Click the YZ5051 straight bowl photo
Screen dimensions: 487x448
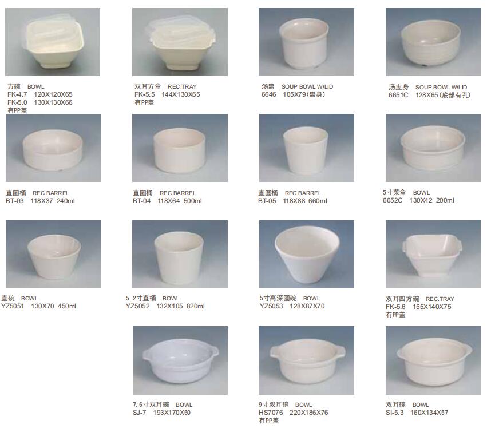tap(53, 254)
